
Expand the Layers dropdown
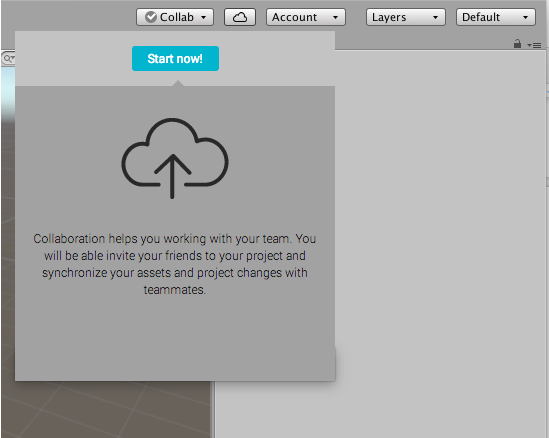(405, 17)
